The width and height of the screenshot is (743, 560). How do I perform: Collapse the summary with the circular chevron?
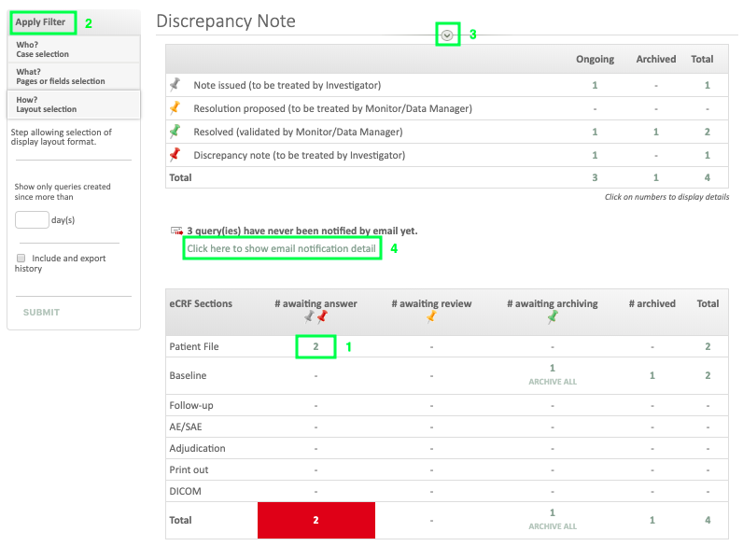tap(448, 35)
